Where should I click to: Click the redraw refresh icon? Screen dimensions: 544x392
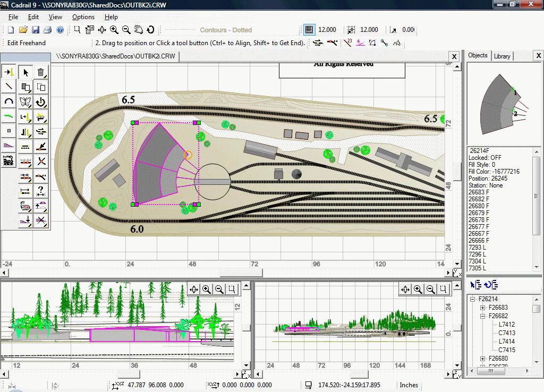[x=150, y=30]
